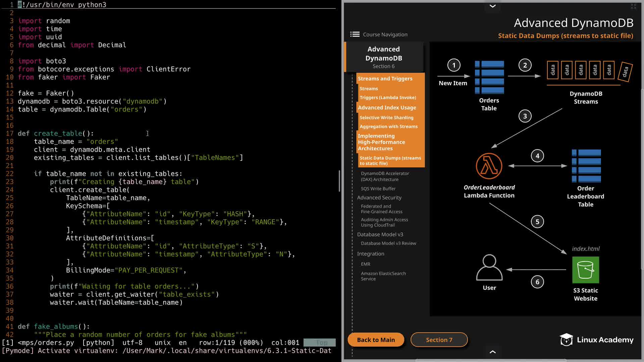The image size is (644, 362).
Task: Click the editor vertical scrollbar handle
Action: [339, 181]
